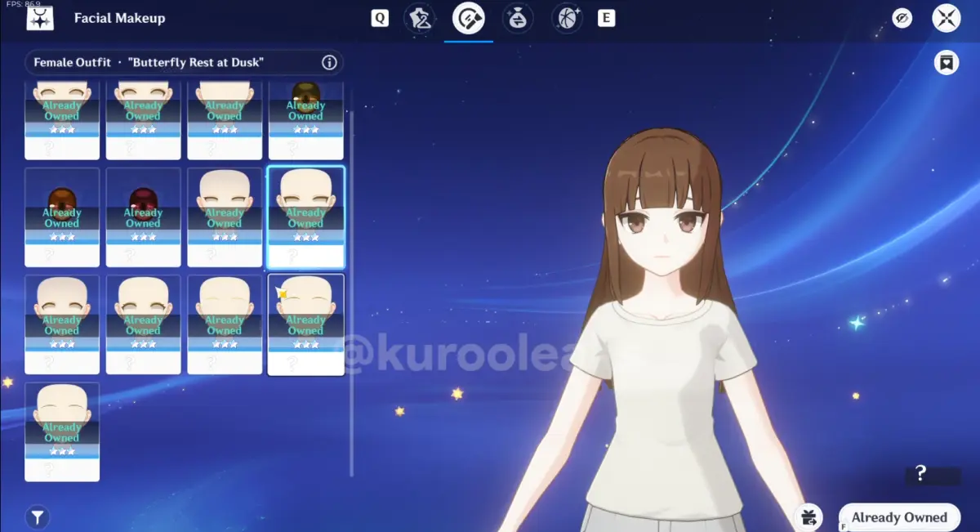Select the face marked with yellow star
The height and width of the screenshot is (532, 980).
pos(305,324)
